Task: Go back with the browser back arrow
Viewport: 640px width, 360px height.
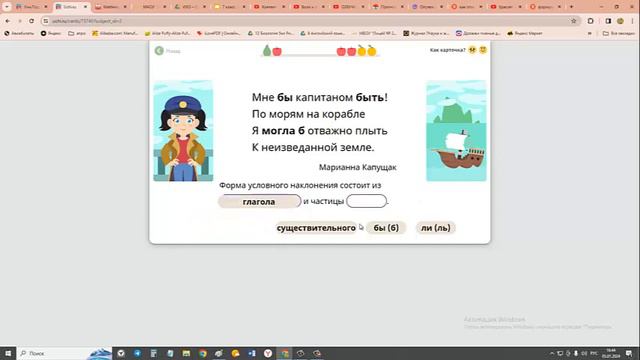Action: tap(8, 21)
